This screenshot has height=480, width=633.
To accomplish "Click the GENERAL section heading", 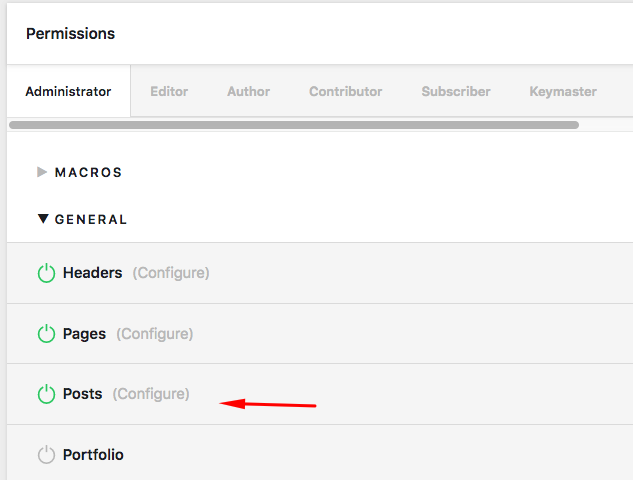I will click(x=91, y=220).
